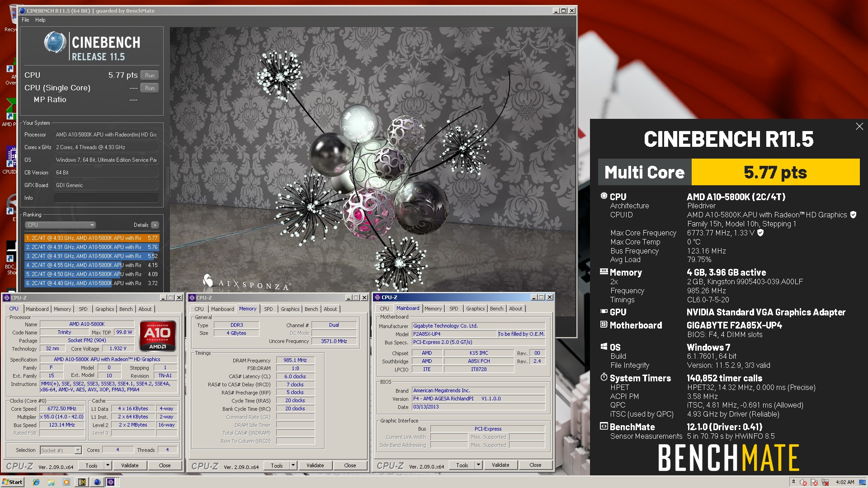Click the 5.77 pts yellow score banner
Screen dimensions: 868x488
pos(775,172)
